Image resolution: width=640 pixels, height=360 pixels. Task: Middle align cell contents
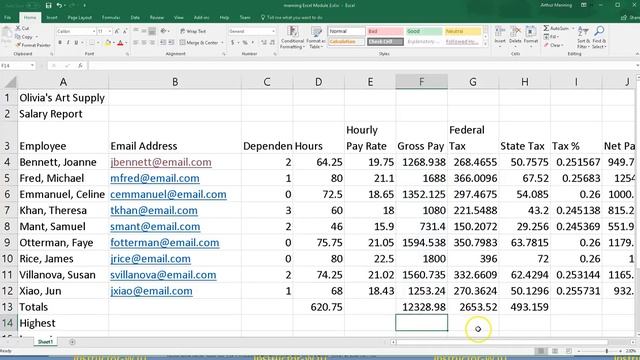[x=144, y=31]
